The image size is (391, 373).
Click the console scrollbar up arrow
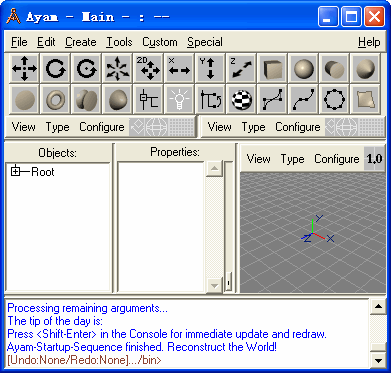tap(378, 307)
